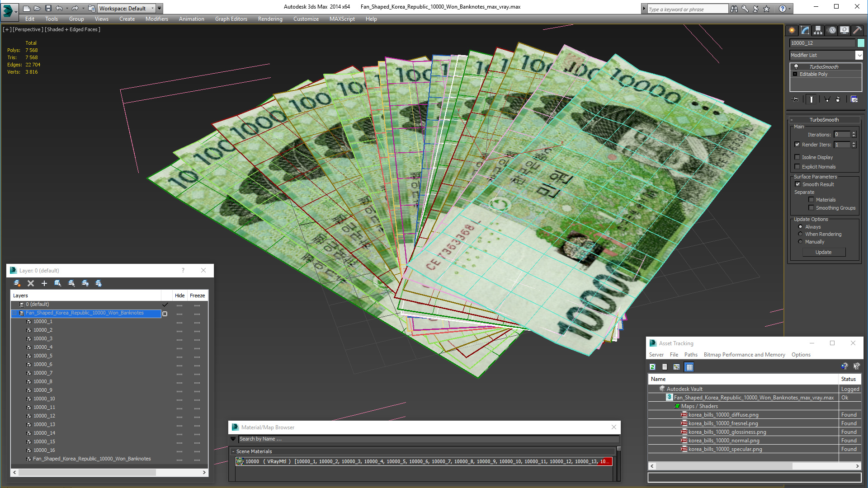
Task: Open the Rendering menu
Action: 270,19
